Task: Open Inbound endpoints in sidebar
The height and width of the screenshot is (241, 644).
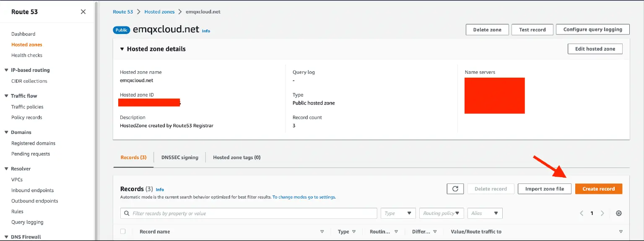Action: [x=33, y=190]
